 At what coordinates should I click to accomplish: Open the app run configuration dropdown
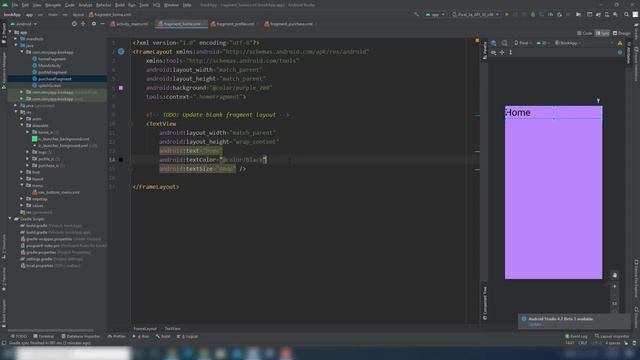(x=435, y=14)
